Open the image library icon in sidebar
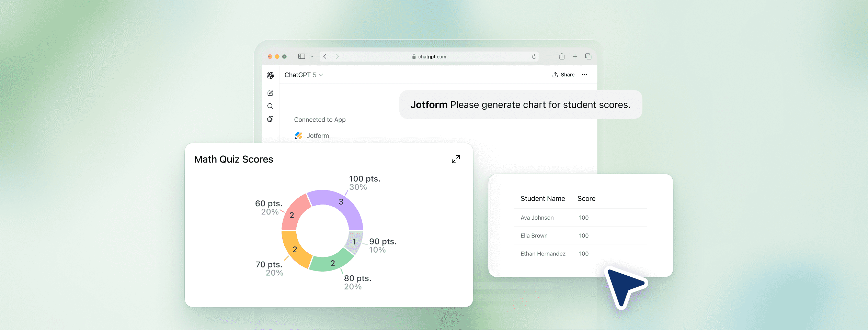The height and width of the screenshot is (330, 868). tap(270, 119)
